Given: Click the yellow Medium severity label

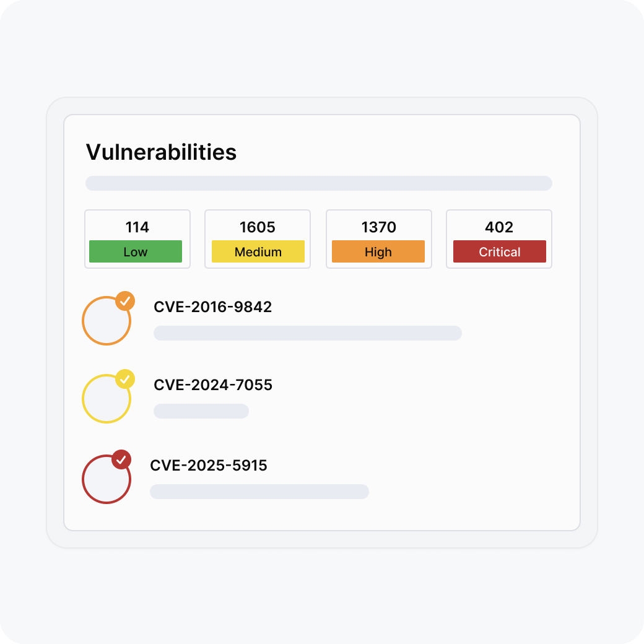Looking at the screenshot, I should 258,251.
